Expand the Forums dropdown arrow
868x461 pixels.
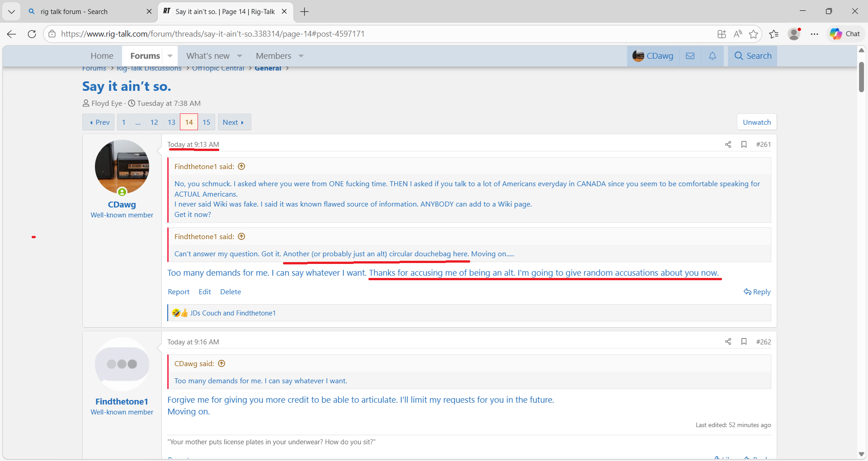(x=170, y=56)
